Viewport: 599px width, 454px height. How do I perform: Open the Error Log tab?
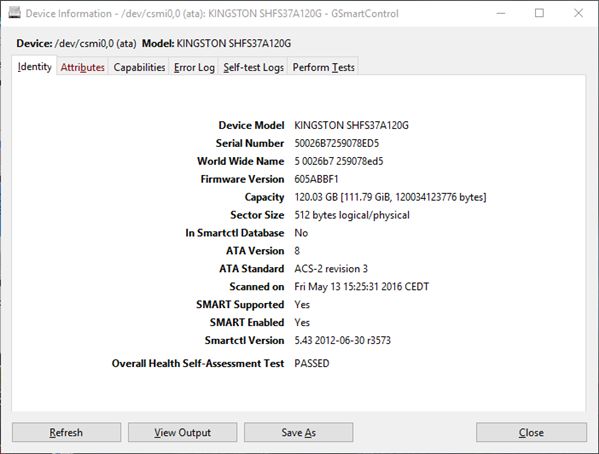(x=194, y=67)
